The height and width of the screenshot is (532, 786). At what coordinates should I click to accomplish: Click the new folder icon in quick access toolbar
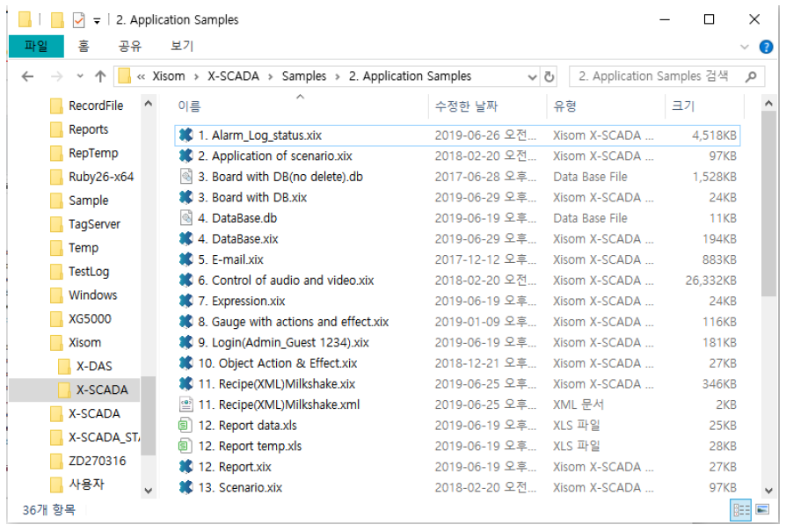(57, 20)
